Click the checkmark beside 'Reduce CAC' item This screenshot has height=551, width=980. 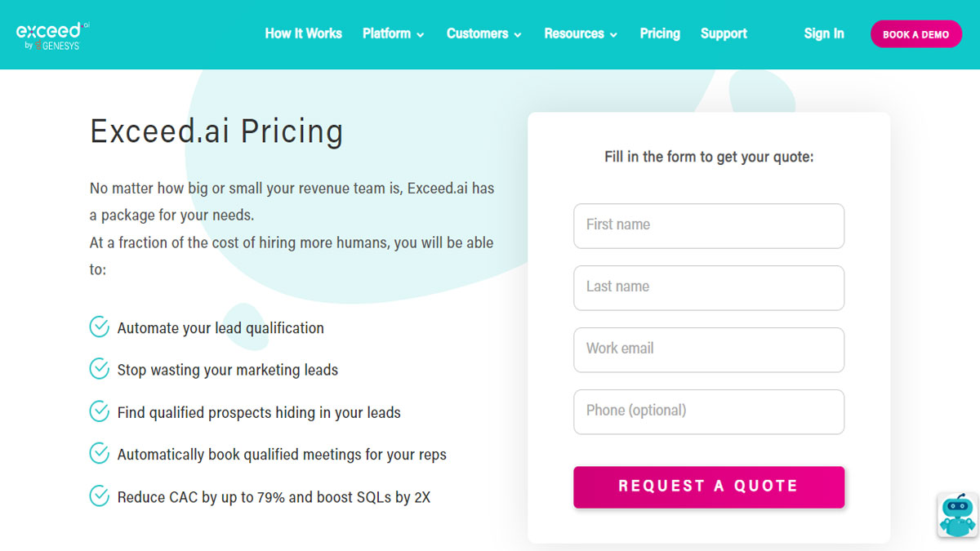point(99,496)
